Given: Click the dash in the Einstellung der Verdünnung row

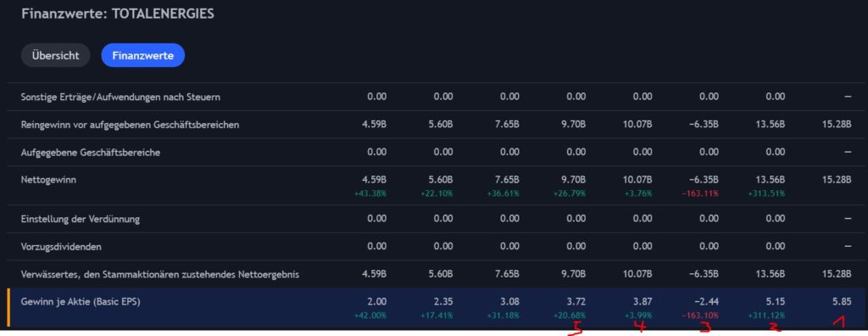Looking at the screenshot, I should pos(848,218).
